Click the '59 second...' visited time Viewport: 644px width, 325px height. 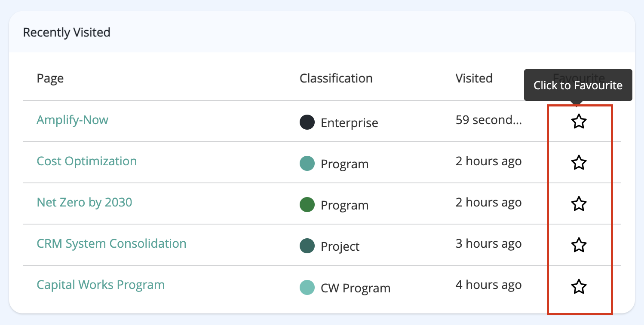coord(489,120)
